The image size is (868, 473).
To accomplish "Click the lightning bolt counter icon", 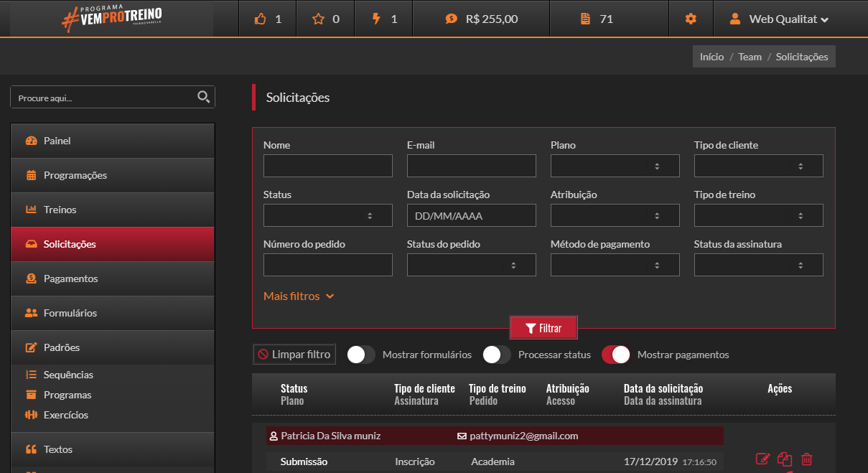I will (x=376, y=19).
